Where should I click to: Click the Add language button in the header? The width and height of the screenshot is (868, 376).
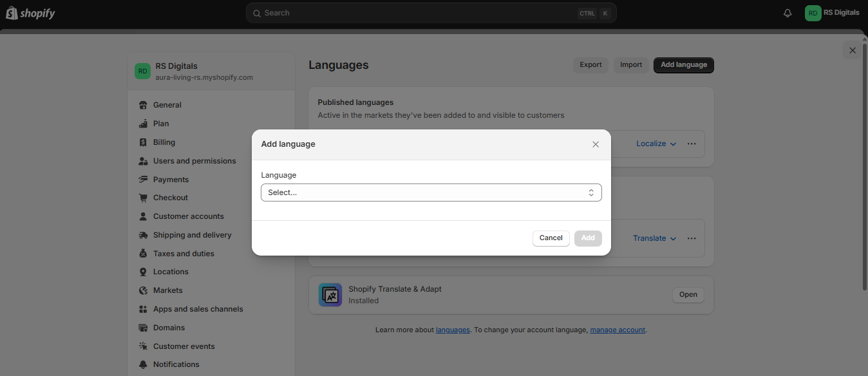[684, 65]
